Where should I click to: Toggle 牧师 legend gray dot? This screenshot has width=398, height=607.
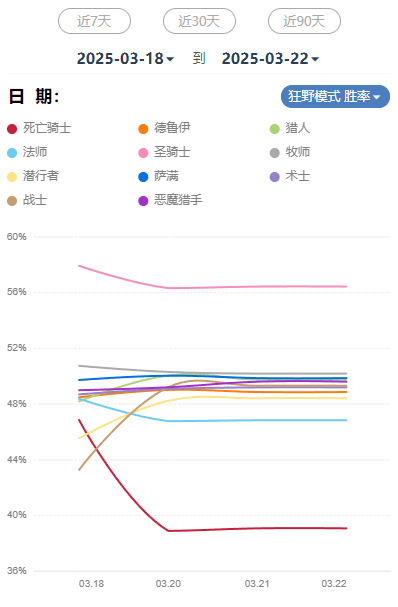[x=274, y=153]
